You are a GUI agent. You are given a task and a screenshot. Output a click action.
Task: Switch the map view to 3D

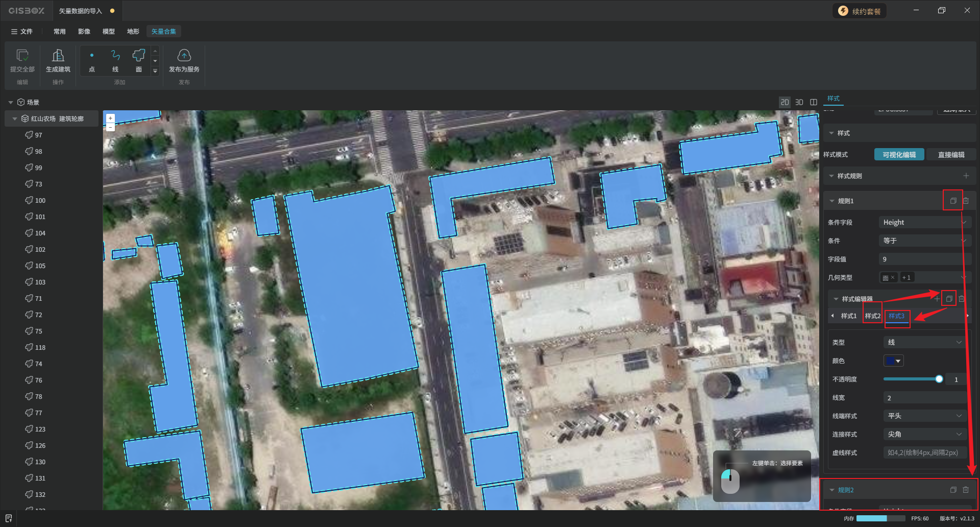tap(799, 102)
